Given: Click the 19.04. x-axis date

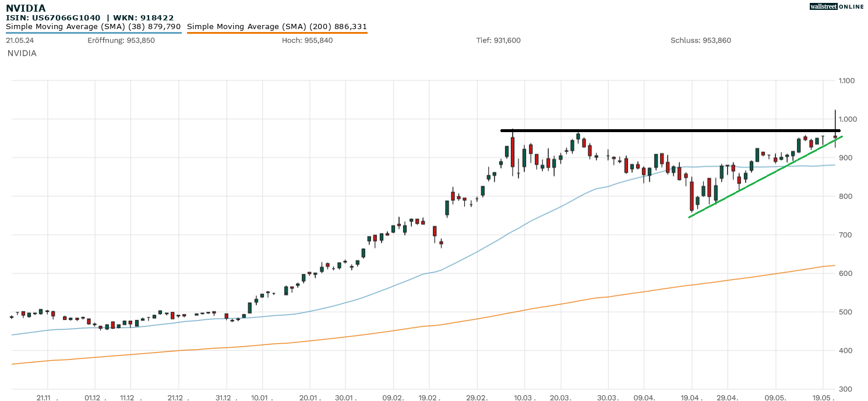Looking at the screenshot, I should coord(692,397).
